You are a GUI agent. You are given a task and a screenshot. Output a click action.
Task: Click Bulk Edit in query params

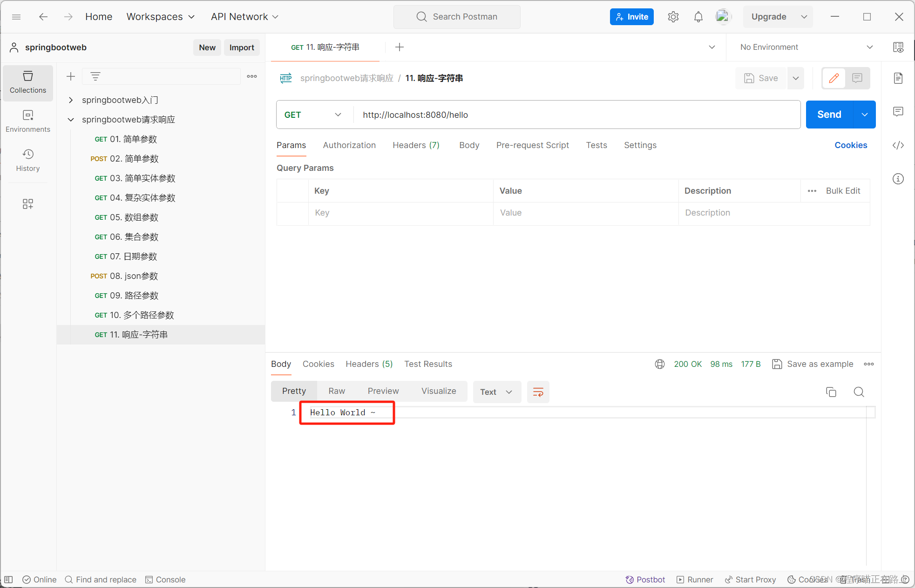click(x=843, y=191)
